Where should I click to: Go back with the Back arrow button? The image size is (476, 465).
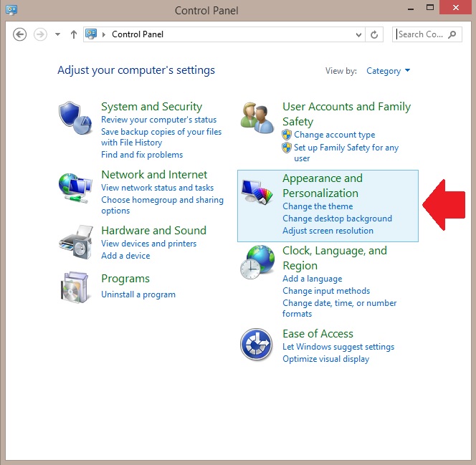point(20,34)
